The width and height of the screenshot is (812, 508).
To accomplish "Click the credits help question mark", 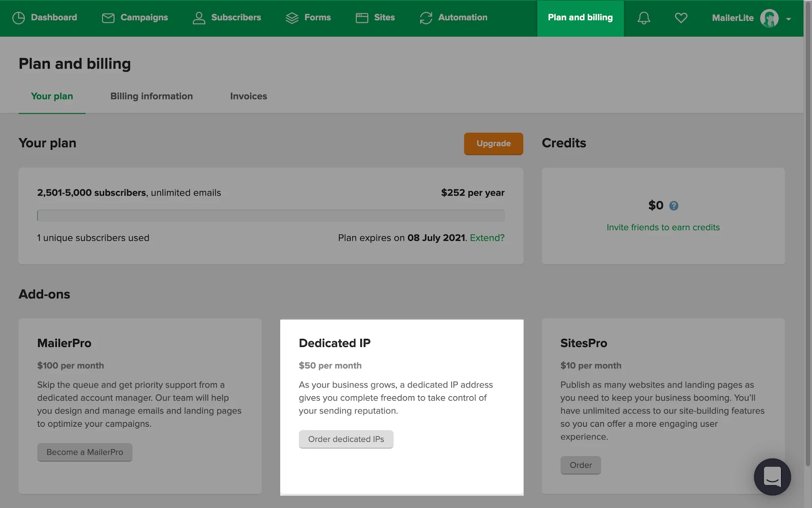I will [673, 206].
